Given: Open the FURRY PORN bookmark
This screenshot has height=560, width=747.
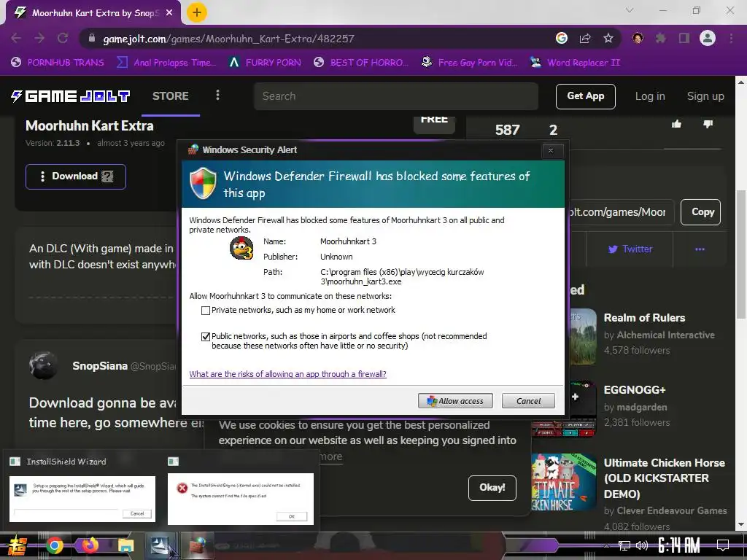Looking at the screenshot, I should [265, 63].
